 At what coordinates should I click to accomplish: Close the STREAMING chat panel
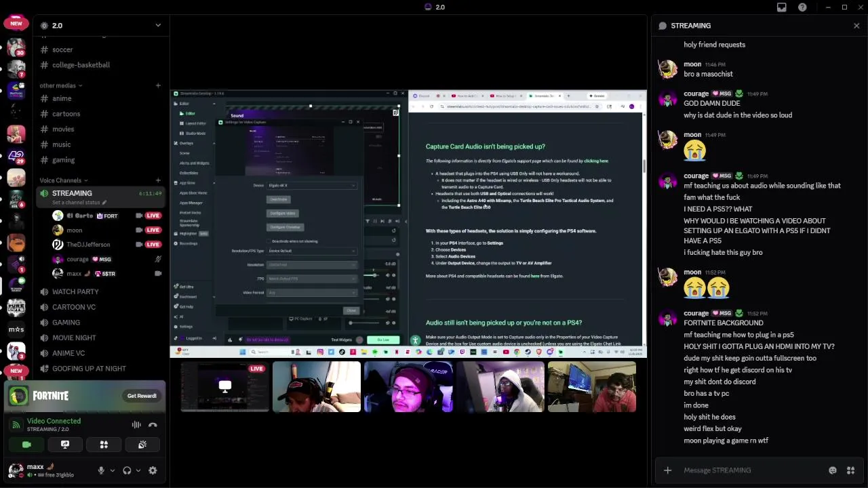pos(856,26)
